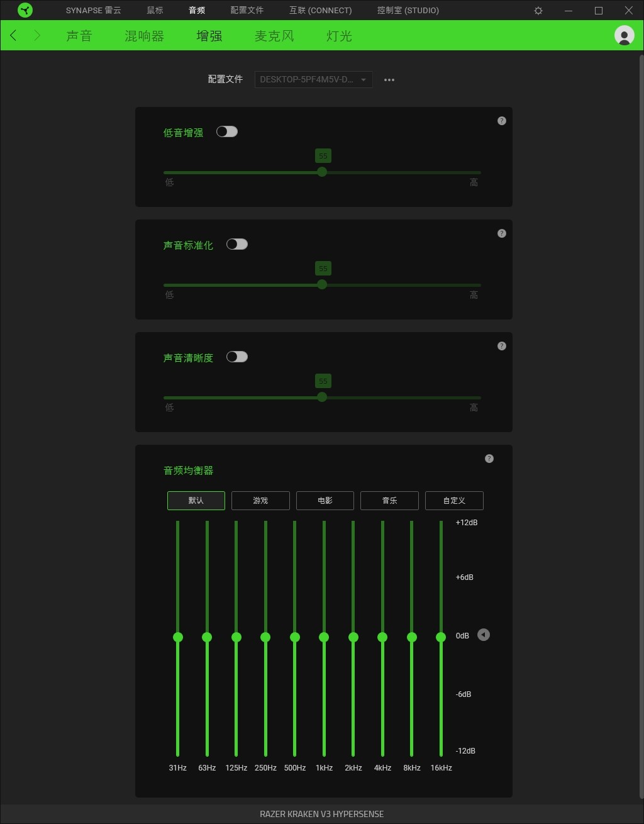Image resolution: width=644 pixels, height=824 pixels.
Task: Open the 鼠标 top tab
Action: click(155, 11)
